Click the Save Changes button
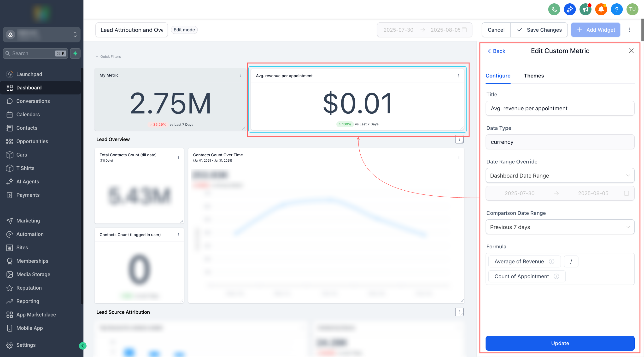Image resolution: width=644 pixels, height=357 pixels. click(x=539, y=30)
